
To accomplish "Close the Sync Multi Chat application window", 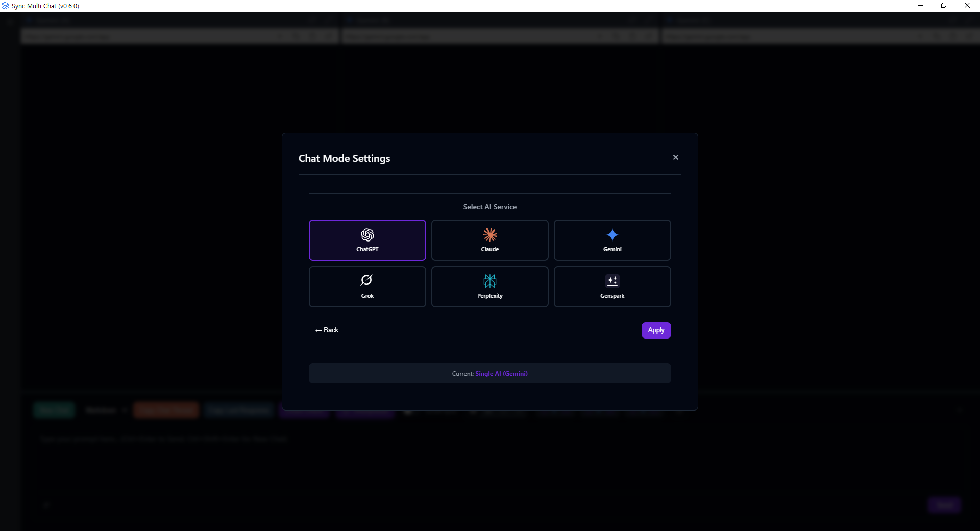I will (x=967, y=6).
